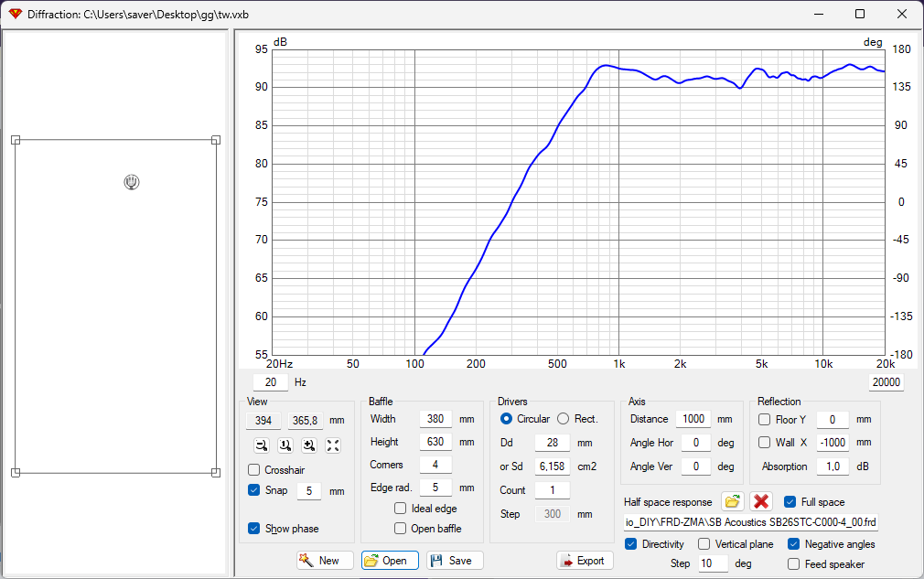Click the maximum frequency field showing 20000
This screenshot has width=924, height=579.
[x=886, y=382]
